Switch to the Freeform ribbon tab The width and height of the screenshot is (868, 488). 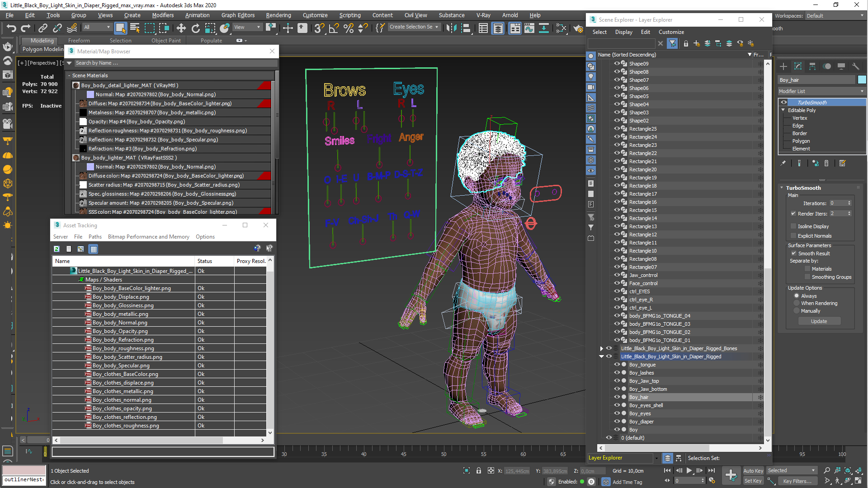pyautogui.click(x=79, y=41)
